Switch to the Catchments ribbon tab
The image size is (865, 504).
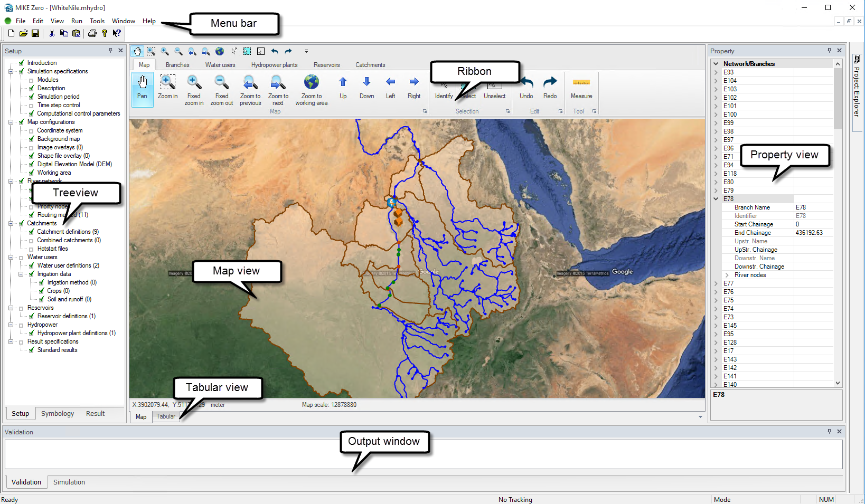point(370,65)
